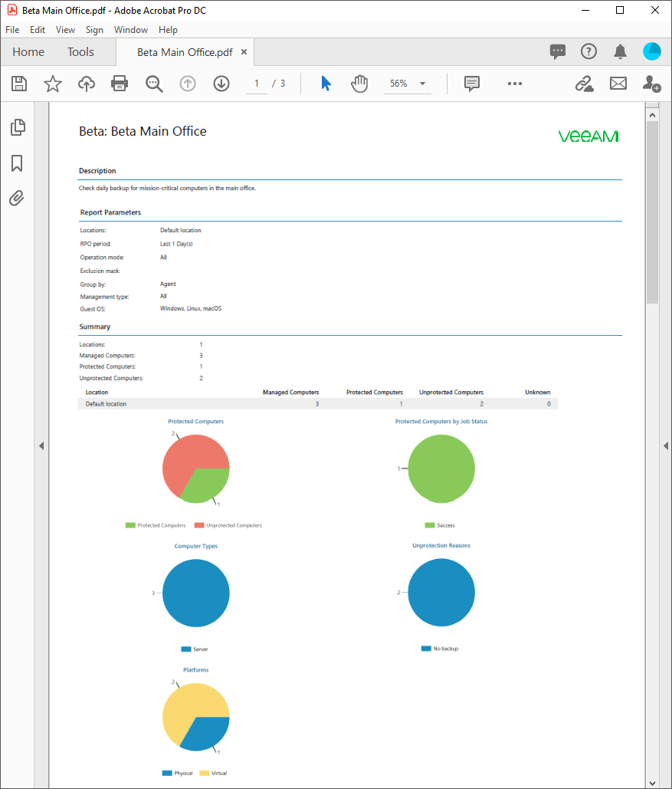Close the Beta Main Office.pdf tab

point(244,52)
